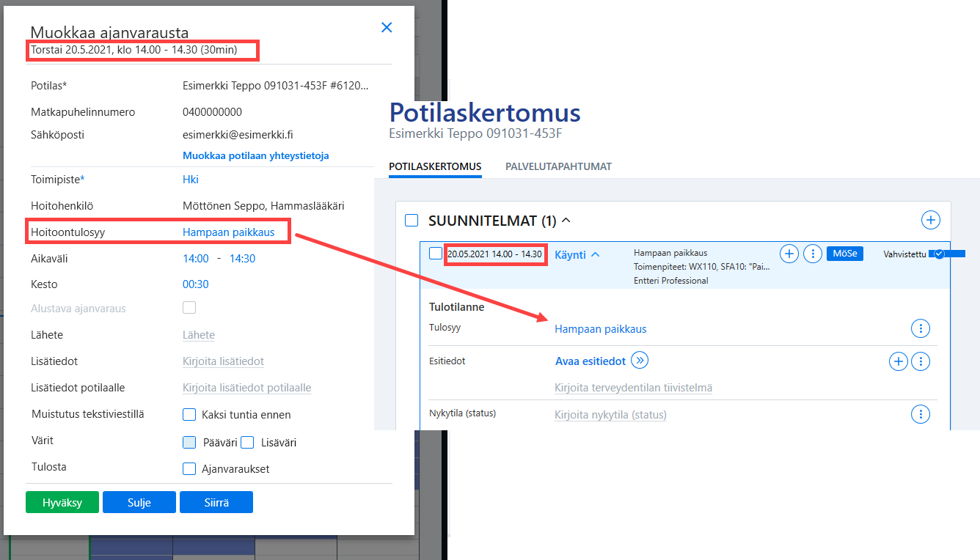Collapse the SUUNNITELMAT (1) section chevron
The image size is (980, 560).
(x=566, y=220)
